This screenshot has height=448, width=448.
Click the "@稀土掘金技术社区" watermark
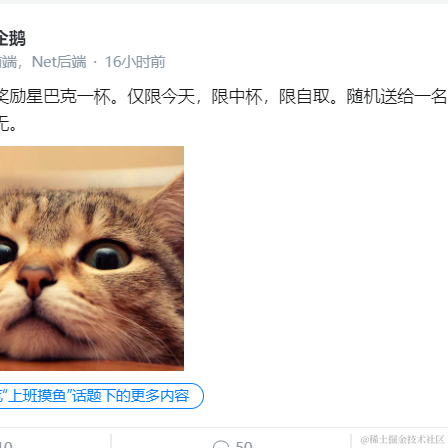click(x=402, y=440)
